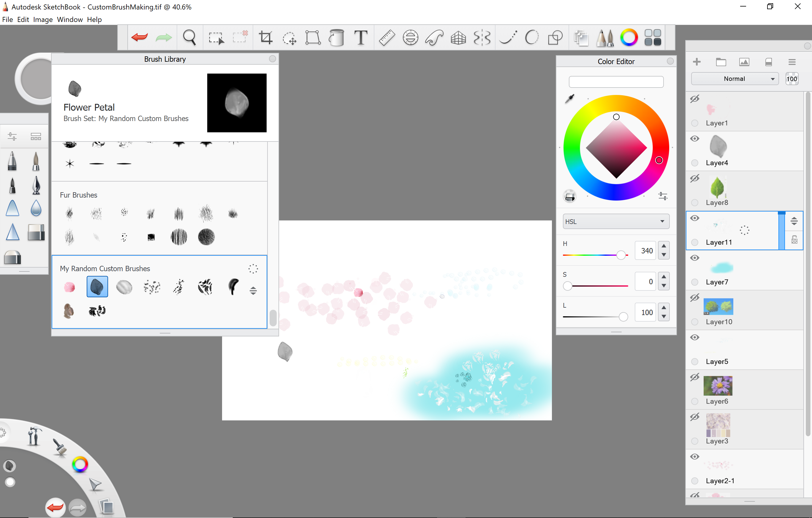The height and width of the screenshot is (518, 812).
Task: Toggle visibility of Layer7
Action: (x=695, y=258)
